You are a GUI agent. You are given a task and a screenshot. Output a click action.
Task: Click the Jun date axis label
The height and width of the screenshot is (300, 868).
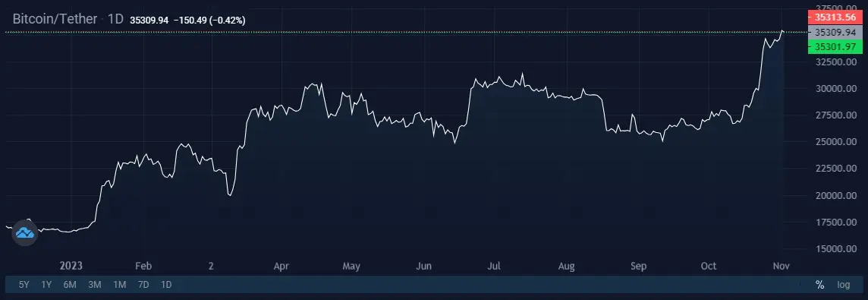(423, 266)
